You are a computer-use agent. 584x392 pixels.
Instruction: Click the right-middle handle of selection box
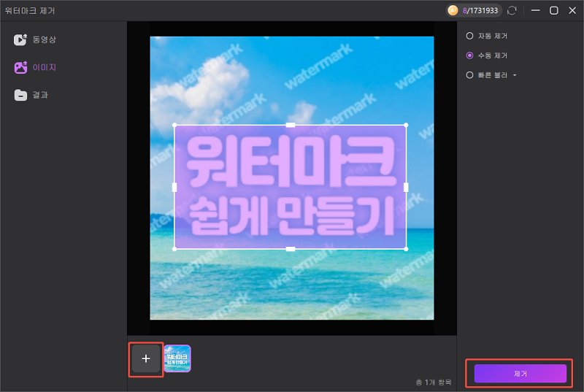pyautogui.click(x=406, y=187)
